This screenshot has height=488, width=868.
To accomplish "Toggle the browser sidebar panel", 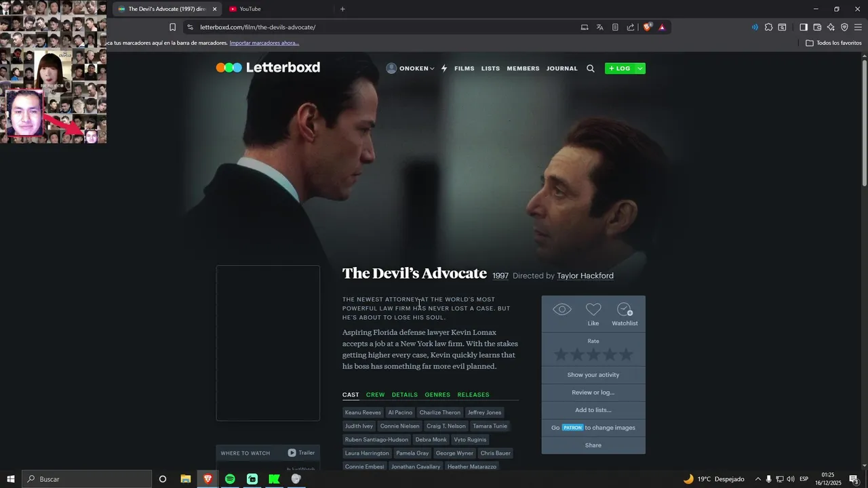I will [x=804, y=27].
